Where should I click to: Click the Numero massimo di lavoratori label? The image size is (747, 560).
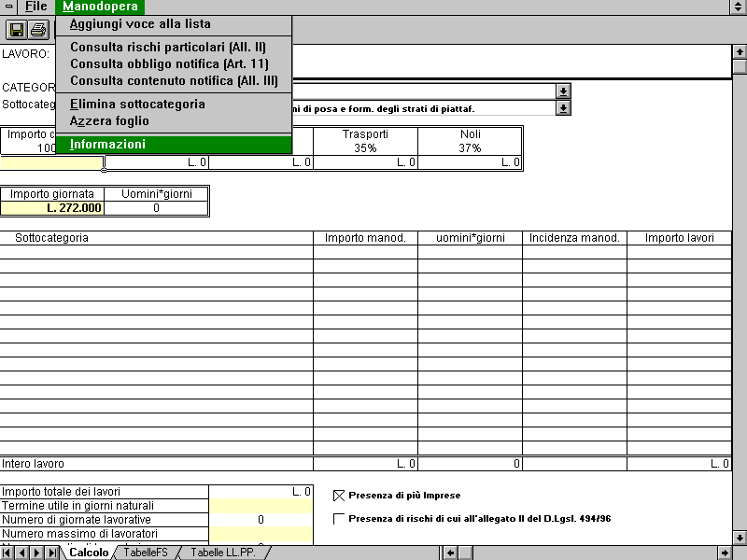tap(79, 534)
